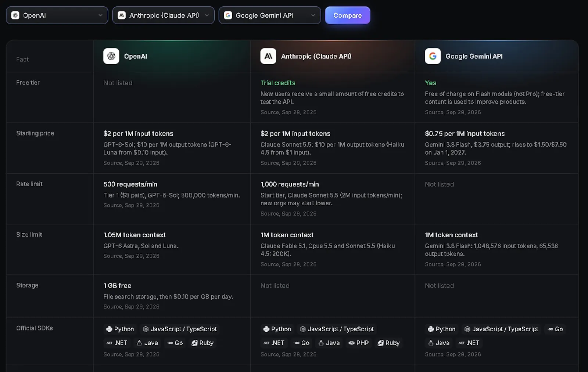Select JavaScript / TypeScript chip in Anthropic column
The image size is (588, 372).
(337, 329)
